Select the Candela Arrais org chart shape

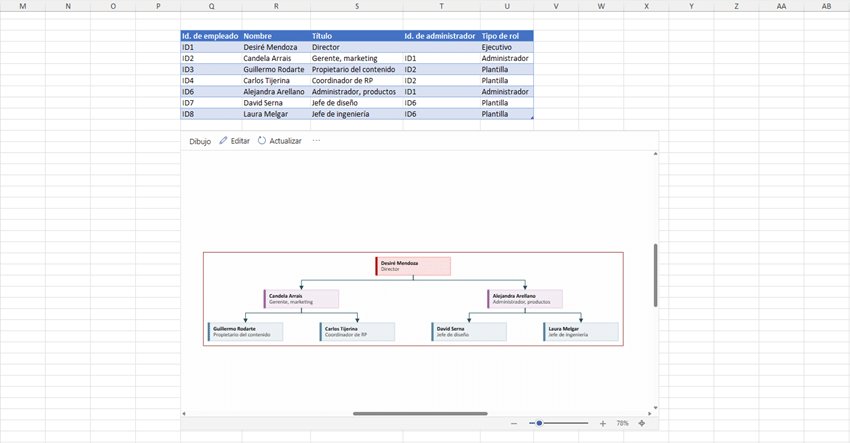(x=301, y=299)
